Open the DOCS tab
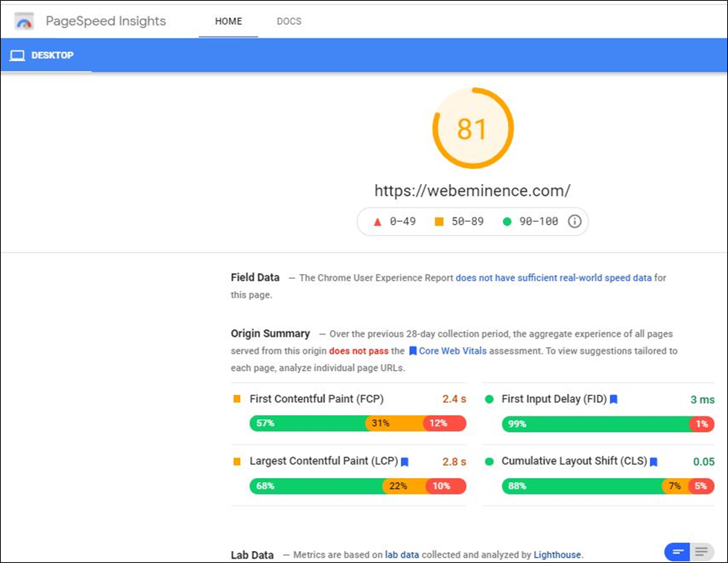Viewport: 728px width, 563px height. tap(289, 22)
